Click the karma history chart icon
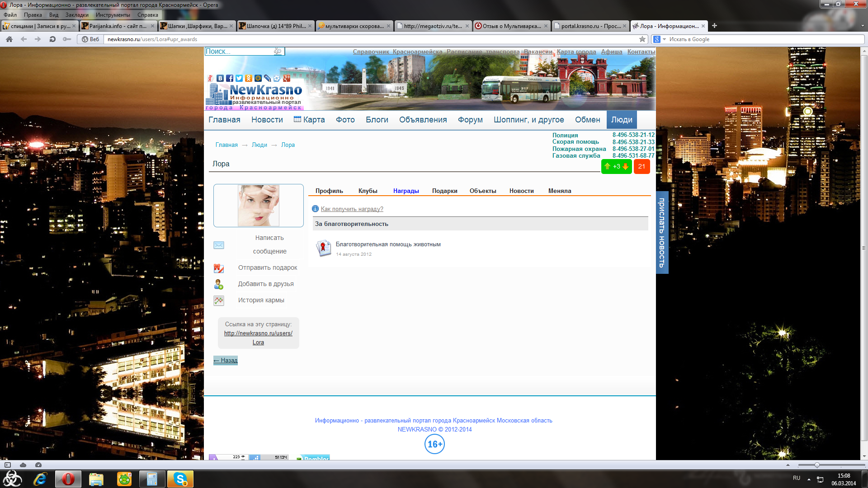Viewport: 868px width, 488px height. 219,300
